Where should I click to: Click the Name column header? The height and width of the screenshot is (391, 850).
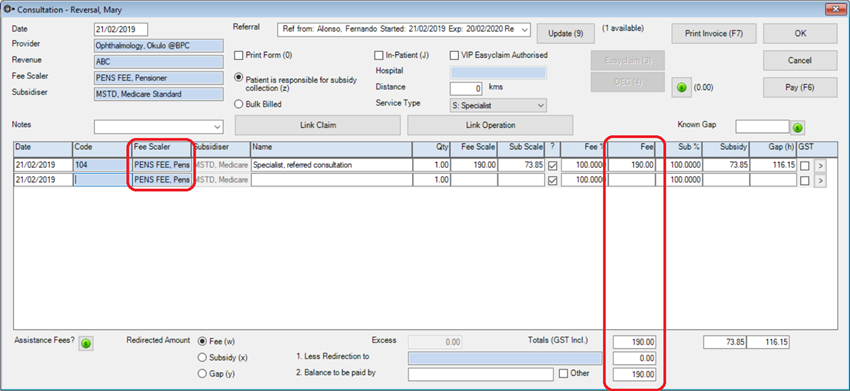331,148
